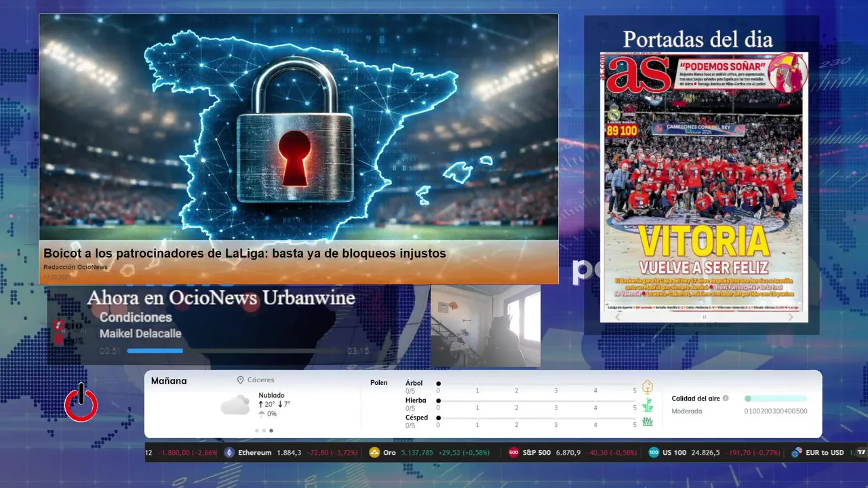This screenshot has width=868, height=488.
Task: Open S&P 500 symbol in the ticker
Action: coord(536,453)
